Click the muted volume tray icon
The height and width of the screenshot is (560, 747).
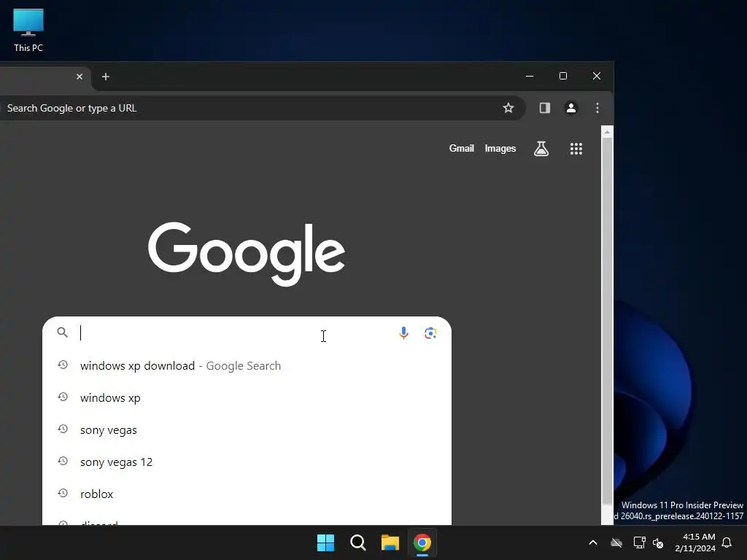point(658,542)
